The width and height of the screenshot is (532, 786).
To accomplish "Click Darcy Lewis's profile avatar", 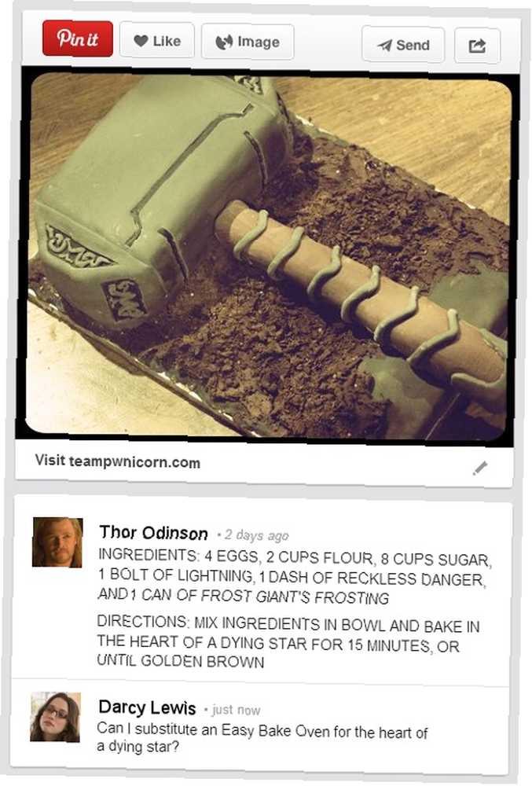I will [56, 717].
